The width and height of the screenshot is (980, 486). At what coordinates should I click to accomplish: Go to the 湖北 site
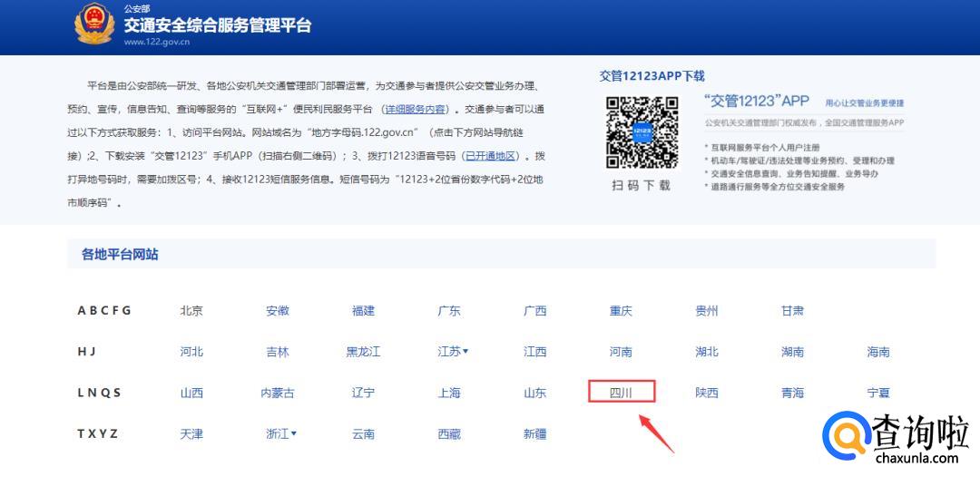pyautogui.click(x=707, y=352)
